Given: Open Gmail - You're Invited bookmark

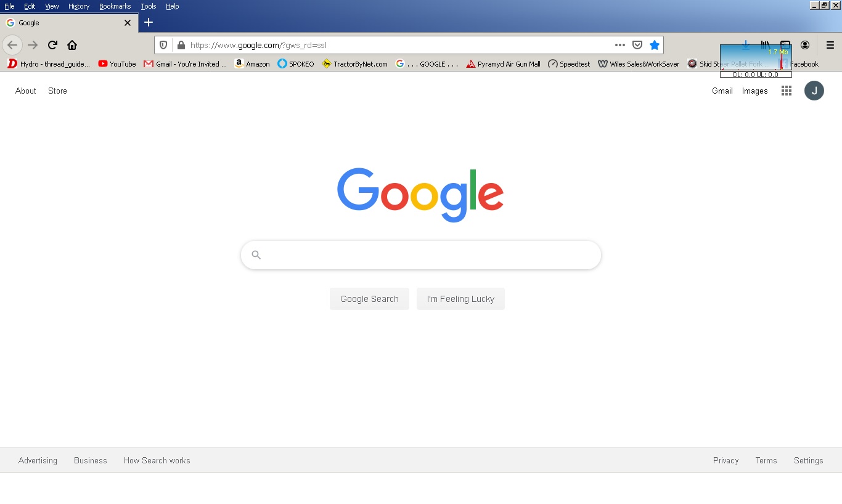Looking at the screenshot, I should coord(185,63).
